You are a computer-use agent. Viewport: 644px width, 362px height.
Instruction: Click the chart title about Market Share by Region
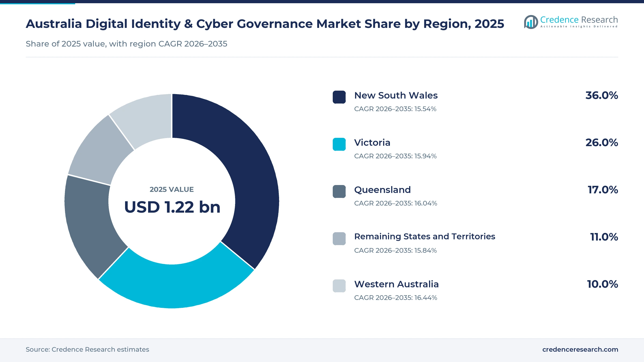[265, 24]
